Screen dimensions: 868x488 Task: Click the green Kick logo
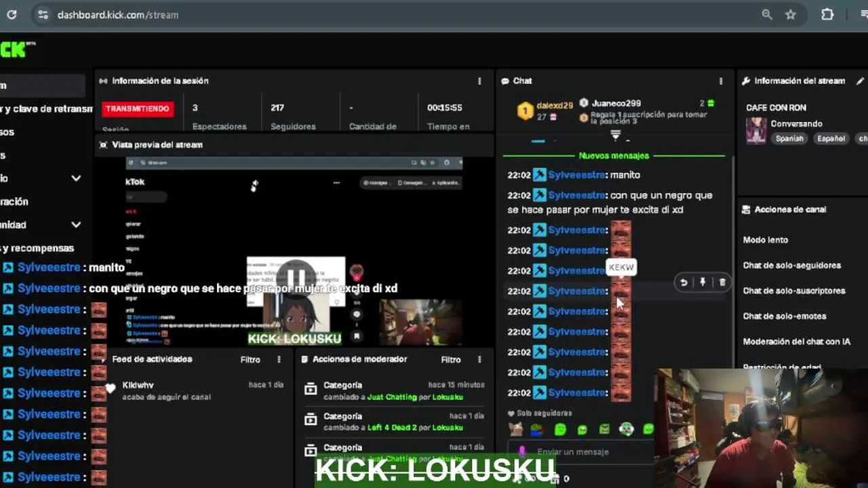(15, 49)
